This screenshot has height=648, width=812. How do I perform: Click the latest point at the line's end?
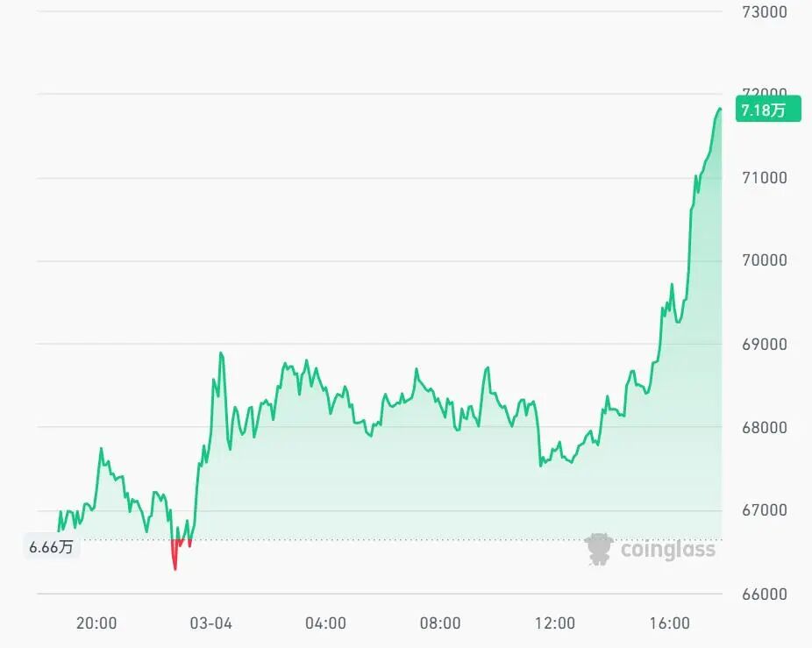(x=720, y=109)
